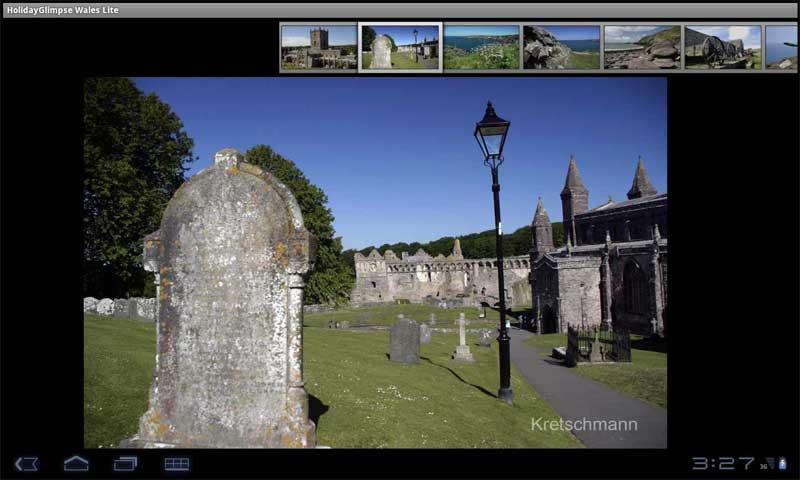This screenshot has width=800, height=480.
Task: Select the highlighted gravestone thumbnail
Action: coord(401,47)
